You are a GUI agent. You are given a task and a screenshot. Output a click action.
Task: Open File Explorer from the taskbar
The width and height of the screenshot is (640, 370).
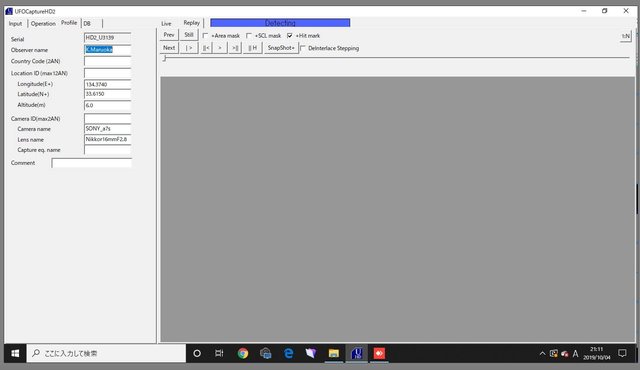333,353
